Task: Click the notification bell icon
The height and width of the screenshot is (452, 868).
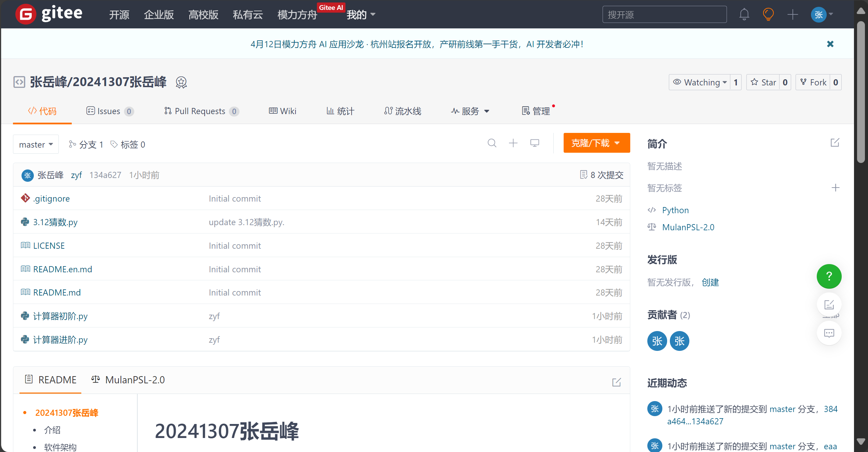Action: point(744,14)
